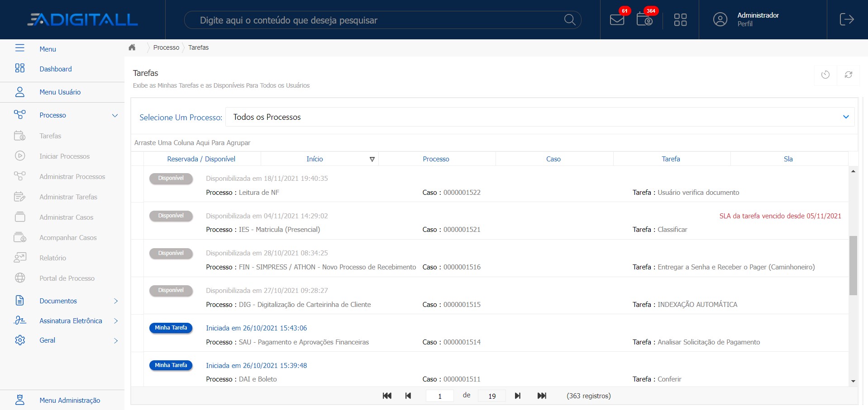
Task: Click 'SLA da tarefa vencido desde 05/11/2021'
Action: 780,216
